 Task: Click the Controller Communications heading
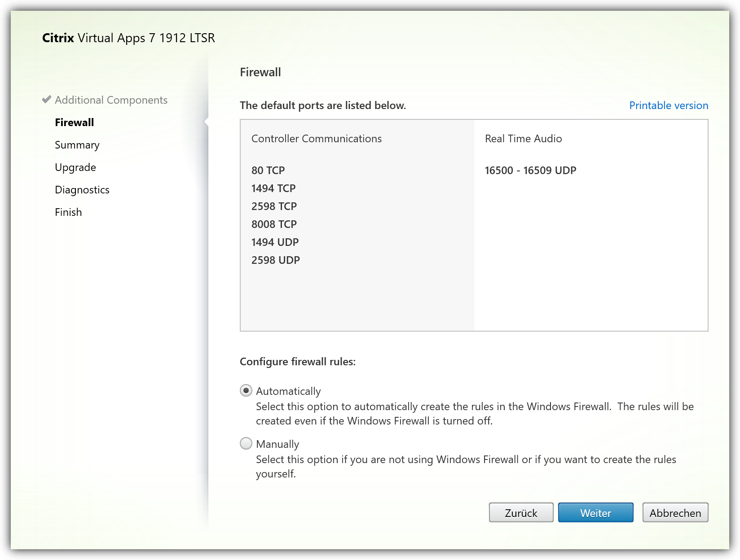click(316, 139)
